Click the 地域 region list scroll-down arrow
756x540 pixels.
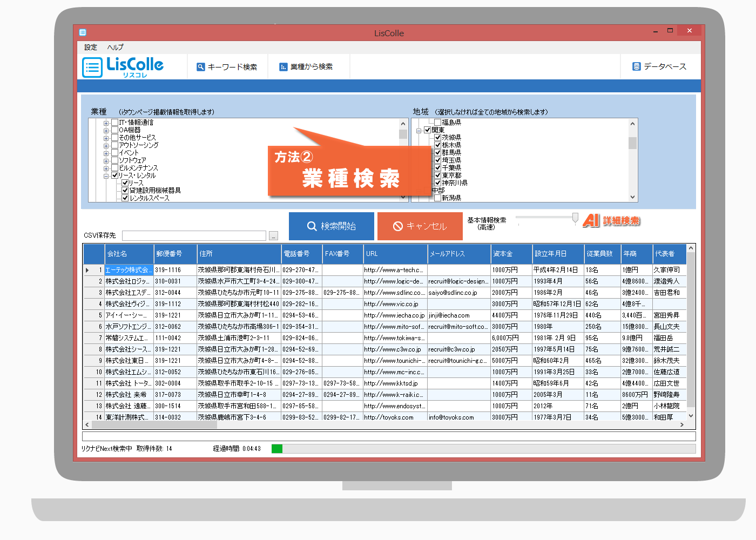632,198
